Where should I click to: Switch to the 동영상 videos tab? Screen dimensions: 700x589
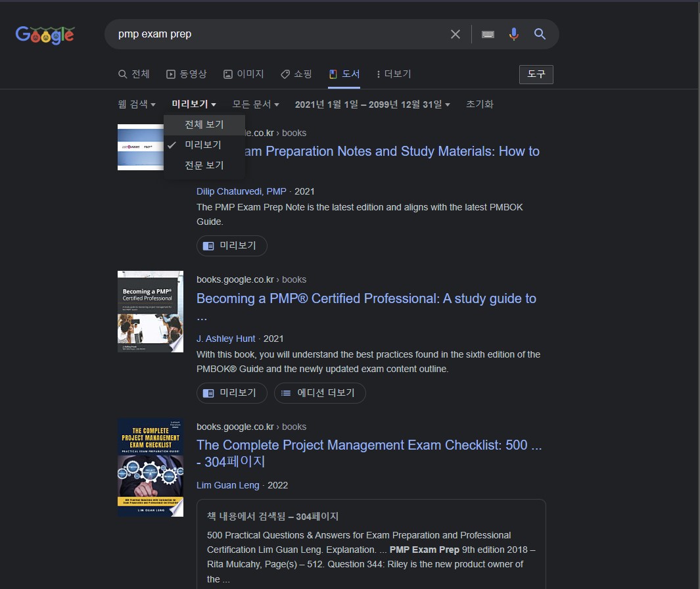click(x=186, y=74)
